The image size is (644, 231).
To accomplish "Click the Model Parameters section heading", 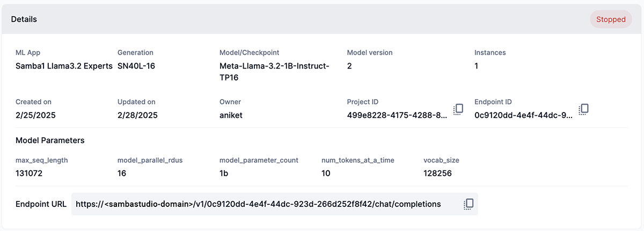I will 50,140.
